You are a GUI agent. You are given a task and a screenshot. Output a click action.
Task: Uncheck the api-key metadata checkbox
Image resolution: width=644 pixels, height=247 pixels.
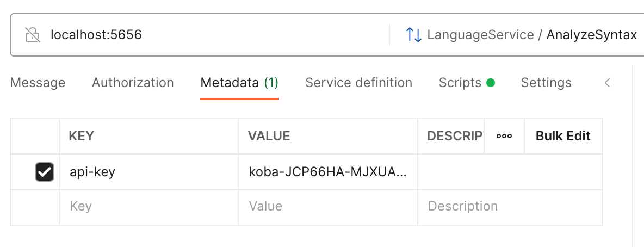point(45,172)
